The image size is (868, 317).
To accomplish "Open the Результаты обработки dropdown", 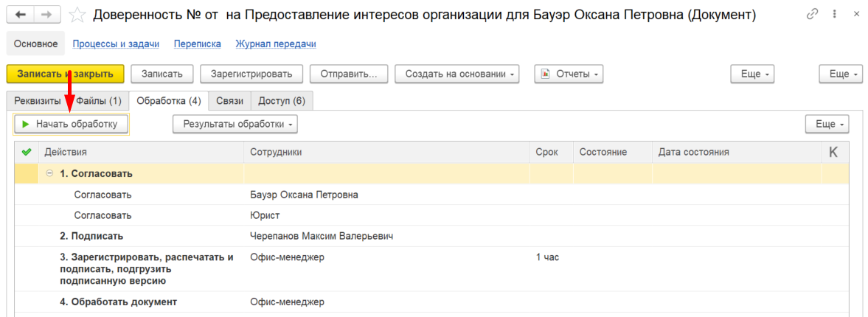I will click(235, 125).
